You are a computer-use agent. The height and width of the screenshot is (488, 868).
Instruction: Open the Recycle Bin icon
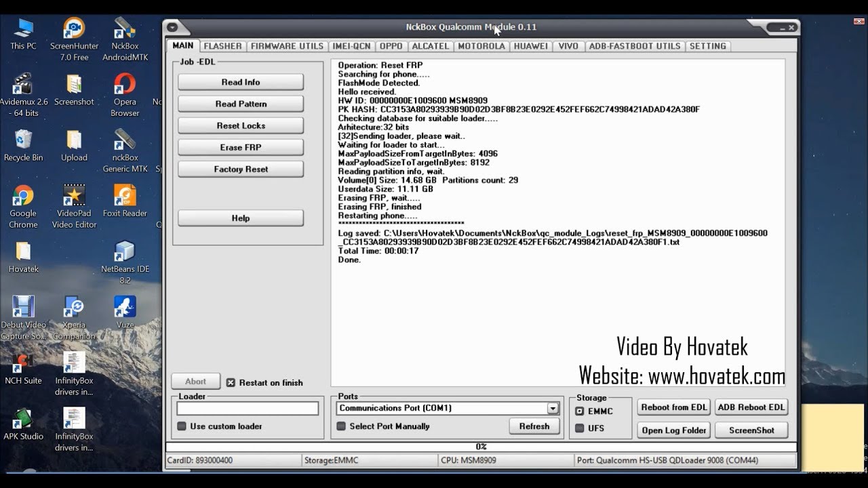23,145
